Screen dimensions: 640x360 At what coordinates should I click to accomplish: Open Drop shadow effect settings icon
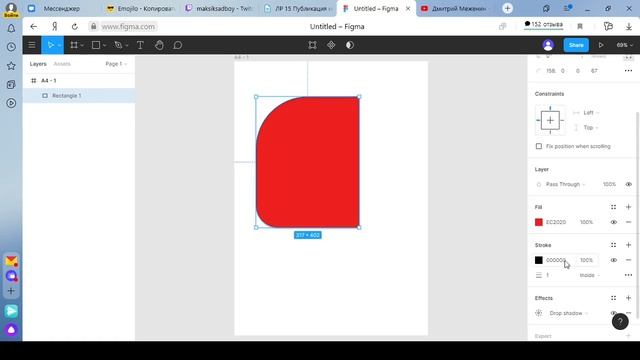tap(539, 313)
